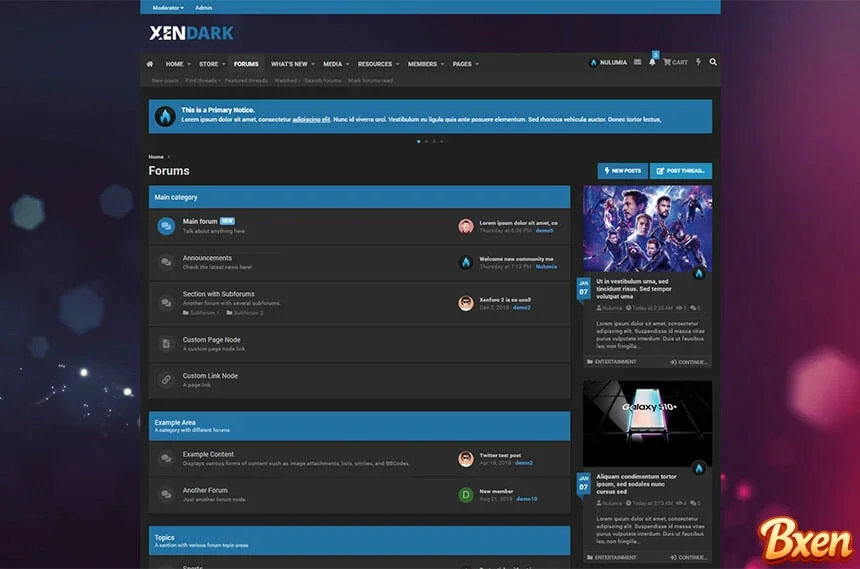Open Subforum 2 link
Viewport: 860px width, 569px height.
[245, 313]
